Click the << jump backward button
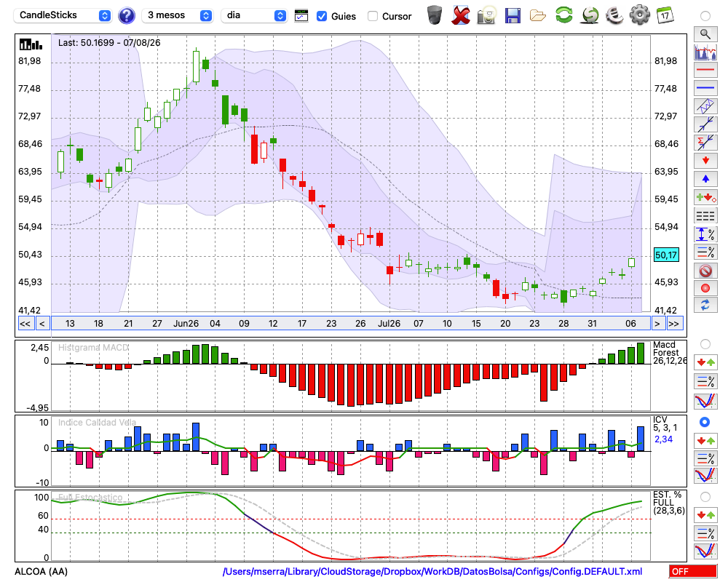Screen dimensions: 728x582 pos(25,324)
